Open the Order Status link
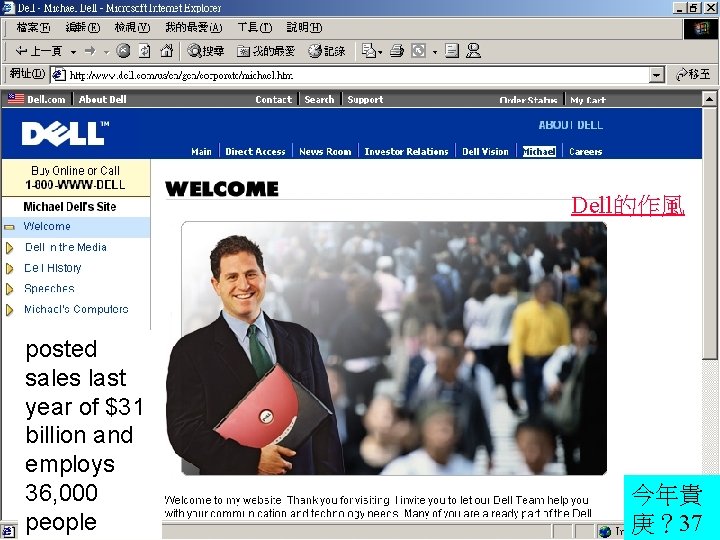Image resolution: width=720 pixels, height=540 pixels. 529,100
